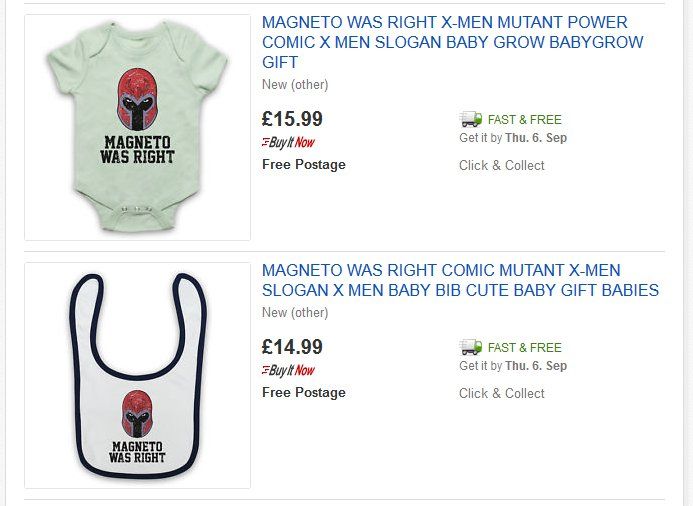The image size is (693, 506).
Task: Open the Magneto baby bib product thumbnail
Action: (x=137, y=375)
